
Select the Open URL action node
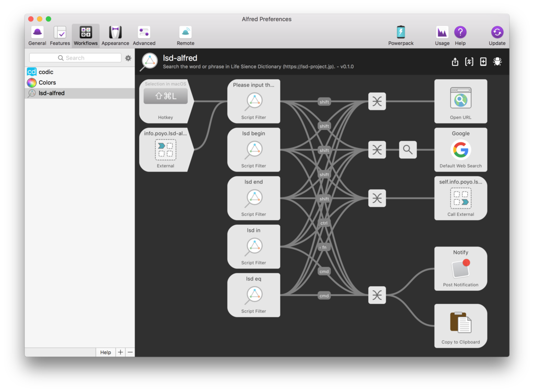pos(460,102)
